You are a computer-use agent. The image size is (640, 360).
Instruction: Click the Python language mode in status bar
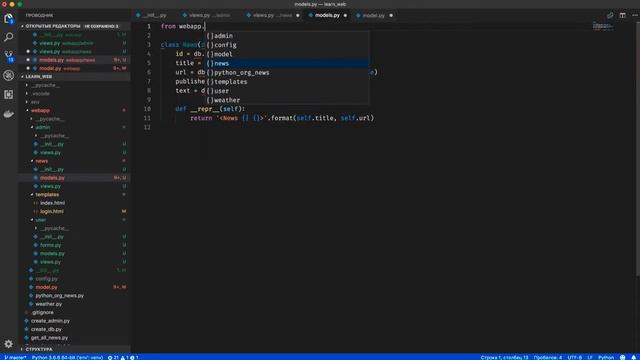tap(606, 357)
